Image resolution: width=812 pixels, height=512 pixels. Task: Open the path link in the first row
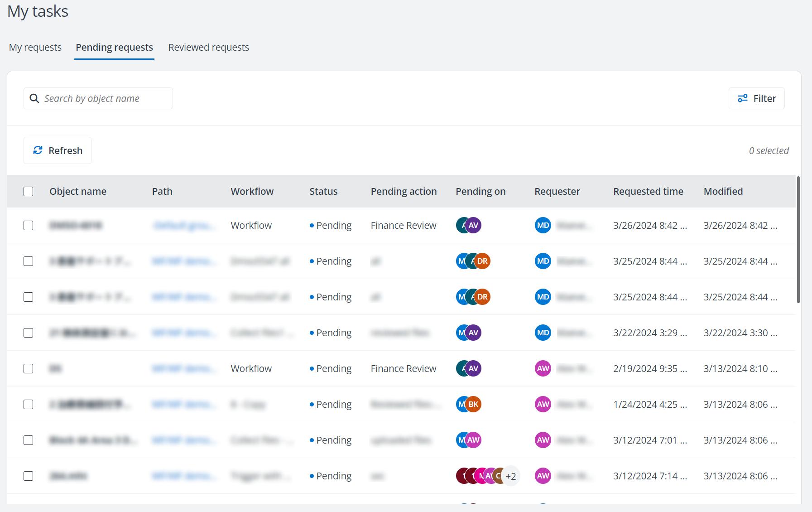pos(184,225)
